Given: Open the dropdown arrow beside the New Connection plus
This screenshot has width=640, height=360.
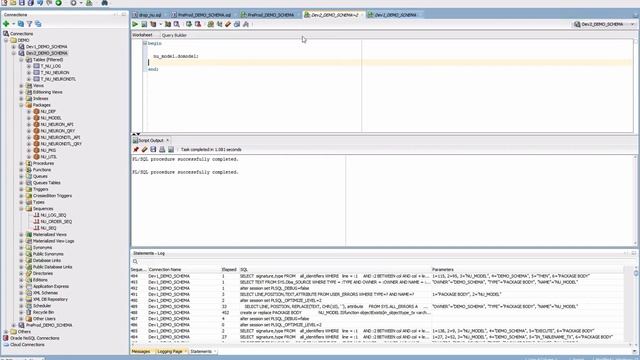Looking at the screenshot, I should [x=13, y=24].
